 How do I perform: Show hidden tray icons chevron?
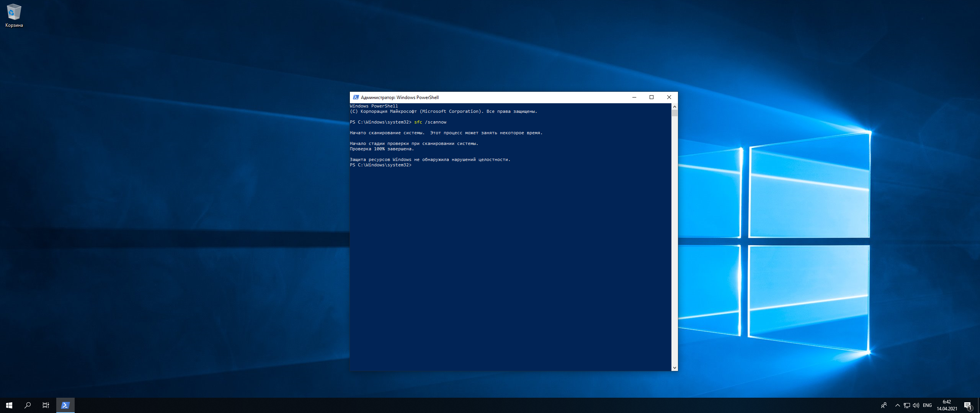pos(898,405)
